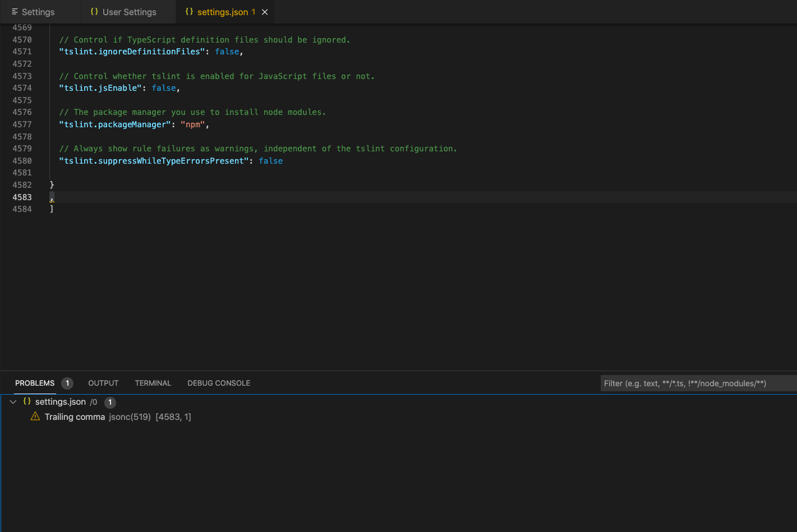Click the braces icon on User Settings tab

coord(94,12)
